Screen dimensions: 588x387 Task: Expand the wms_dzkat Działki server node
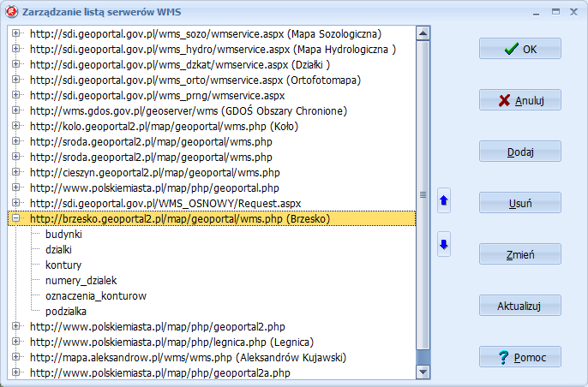(x=15, y=64)
